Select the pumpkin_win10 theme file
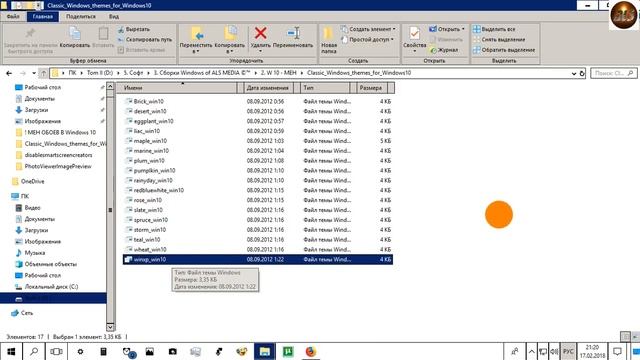The height and width of the screenshot is (360, 640). tap(258, 171)
